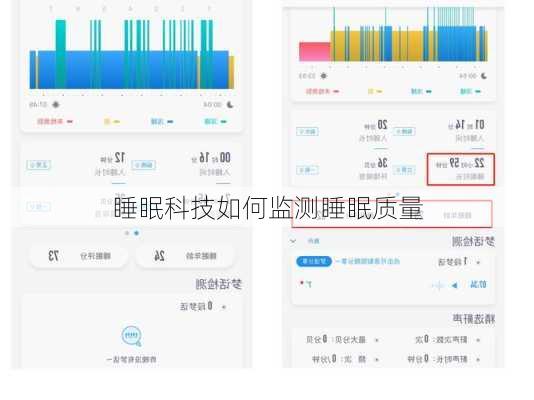The width and height of the screenshot is (534, 400).
Task: Tap the moon icon under the left sleep chart
Action: click(x=230, y=105)
